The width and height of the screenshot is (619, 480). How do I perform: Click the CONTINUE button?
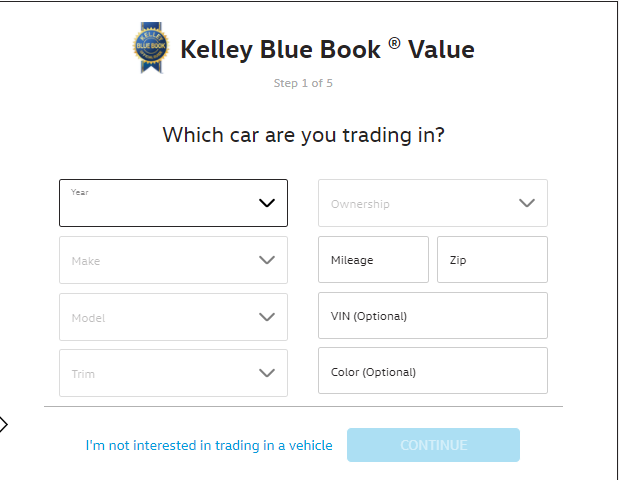coord(433,445)
